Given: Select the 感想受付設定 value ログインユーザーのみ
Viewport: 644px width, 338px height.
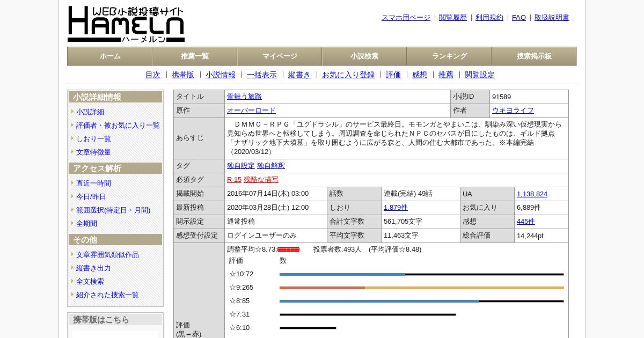Looking at the screenshot, I should tap(262, 236).
